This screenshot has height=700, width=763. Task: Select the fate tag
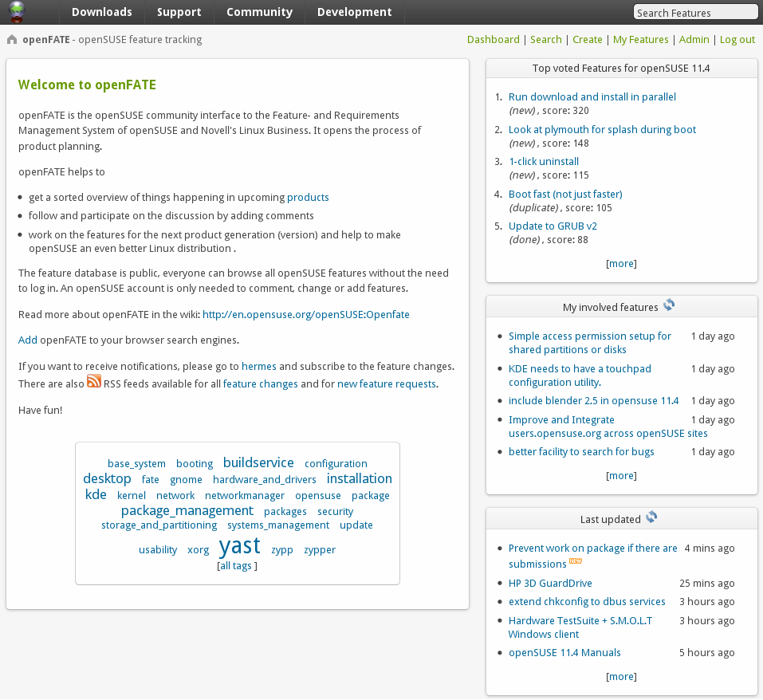click(x=151, y=480)
